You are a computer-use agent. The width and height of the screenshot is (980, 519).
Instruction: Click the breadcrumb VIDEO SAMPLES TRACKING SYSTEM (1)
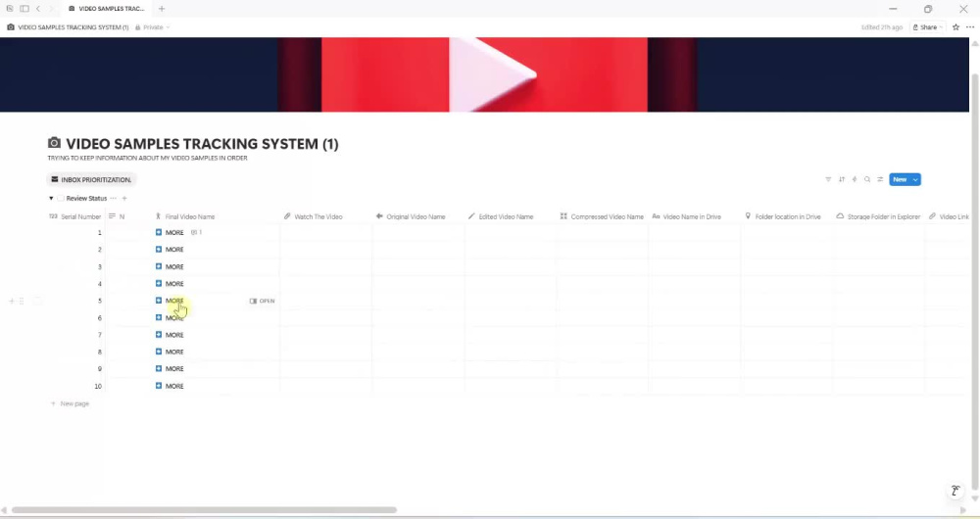(69, 27)
